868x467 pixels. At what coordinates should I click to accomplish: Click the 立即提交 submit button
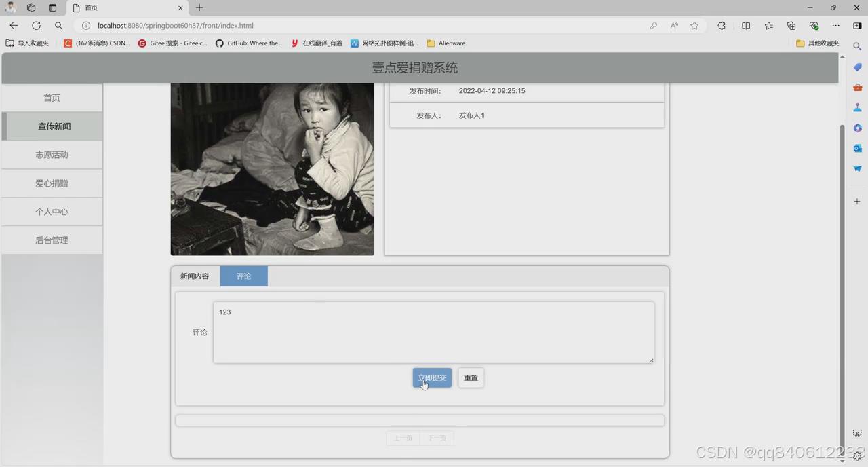[x=432, y=377]
